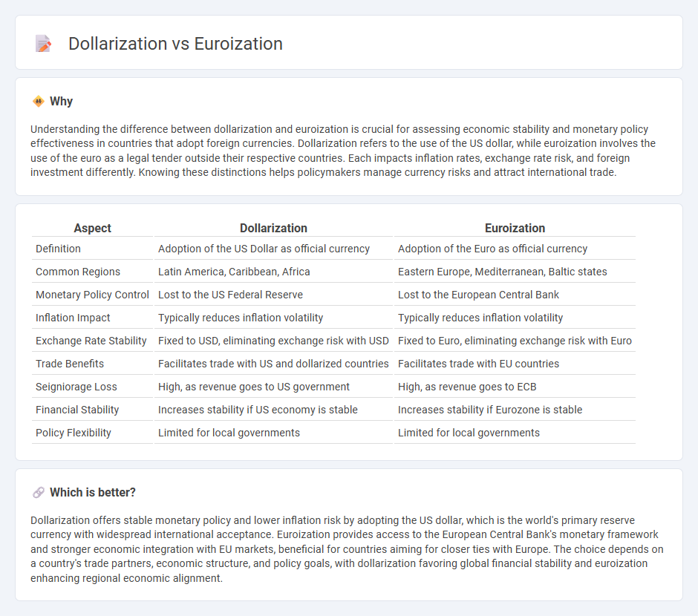Image resolution: width=698 pixels, height=616 pixels.
Task: Click paragraph starting 'Dollarization offers stable monetary policy'
Action: click(348, 549)
